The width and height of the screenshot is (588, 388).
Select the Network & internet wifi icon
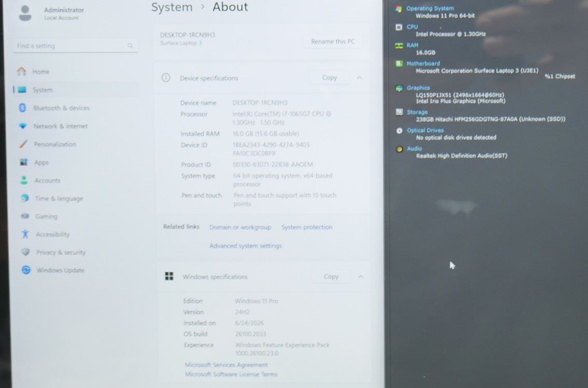(x=23, y=126)
